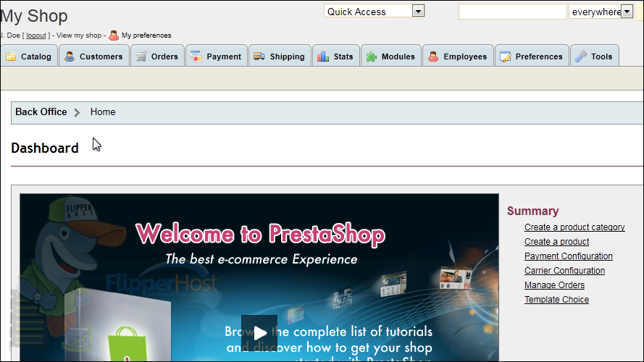This screenshot has height=362, width=644.
Task: Open the Stats tab
Action: (336, 56)
